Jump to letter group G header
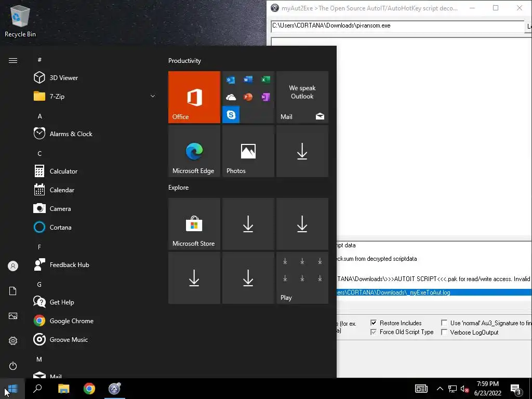Screen dimensions: 532x399 (39, 284)
